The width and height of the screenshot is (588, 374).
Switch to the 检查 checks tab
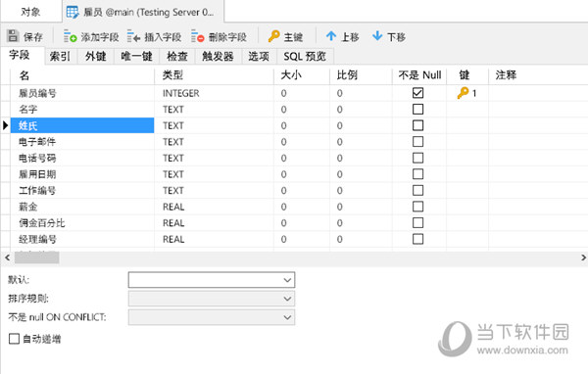coord(177,57)
